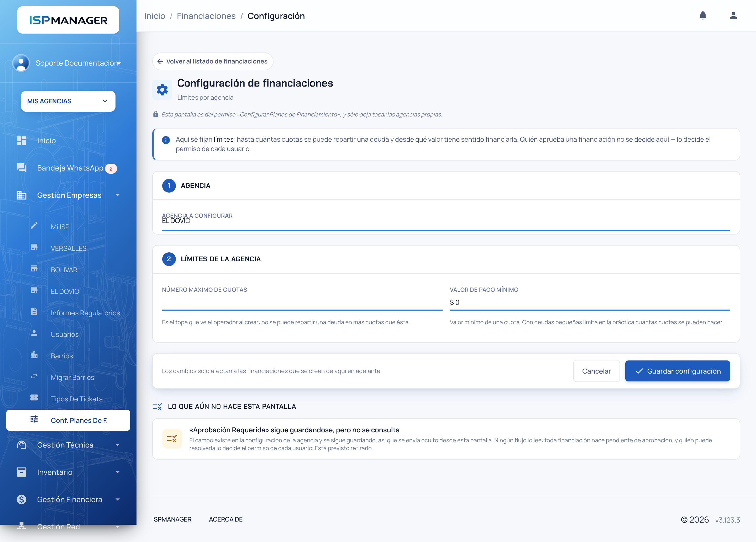Open the MIS AGENCIAS dropdown
Viewport: 756px width, 542px height.
click(68, 101)
